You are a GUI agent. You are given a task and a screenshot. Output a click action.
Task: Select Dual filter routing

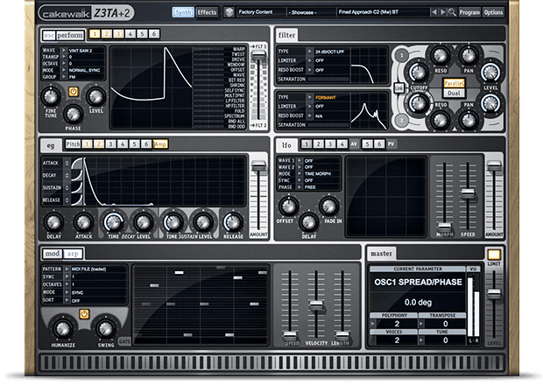(454, 93)
